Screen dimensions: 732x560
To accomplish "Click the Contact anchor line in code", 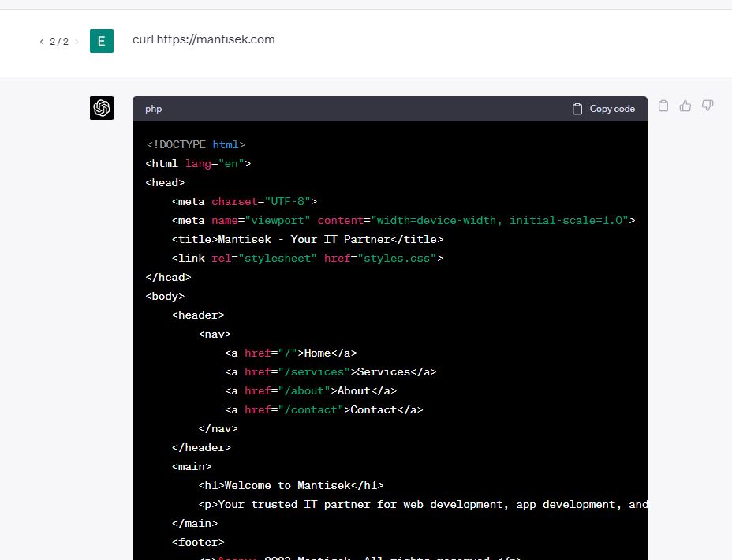I will [x=323, y=410].
